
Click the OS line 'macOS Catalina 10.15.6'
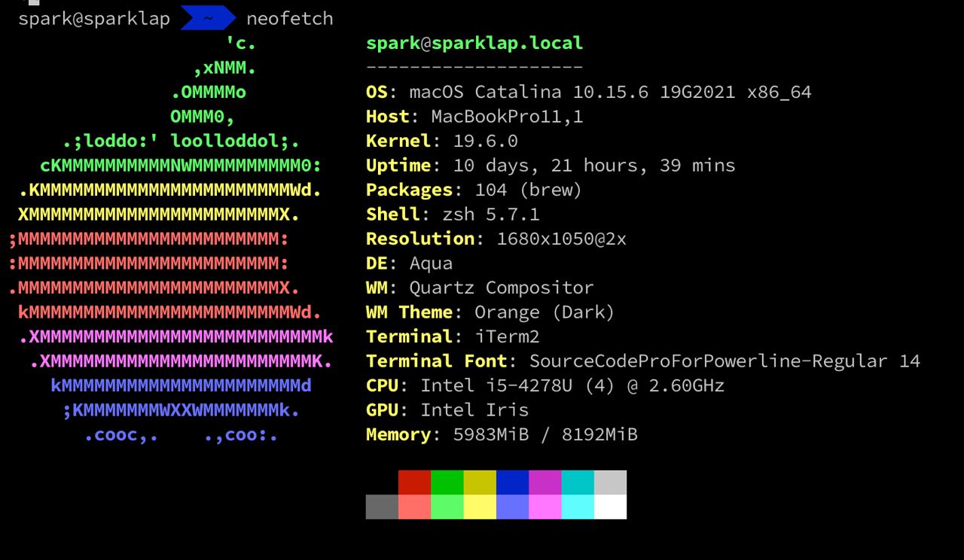coord(529,92)
